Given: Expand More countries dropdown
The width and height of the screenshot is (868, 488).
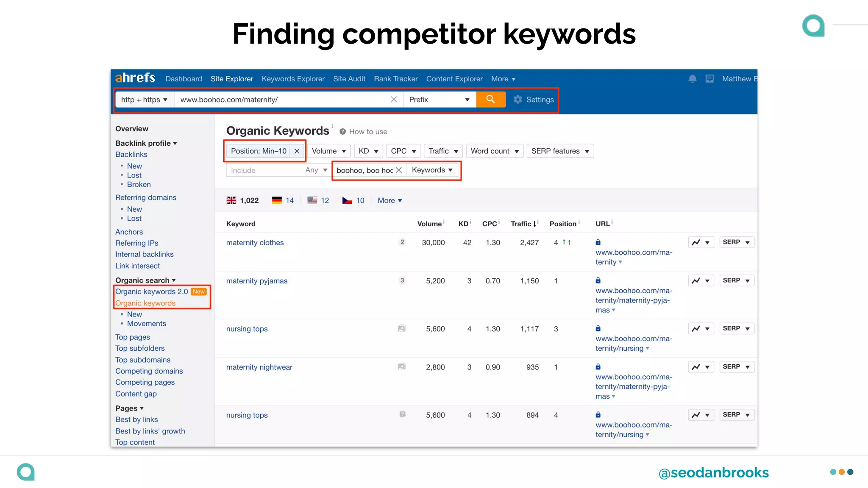Looking at the screenshot, I should point(389,200).
